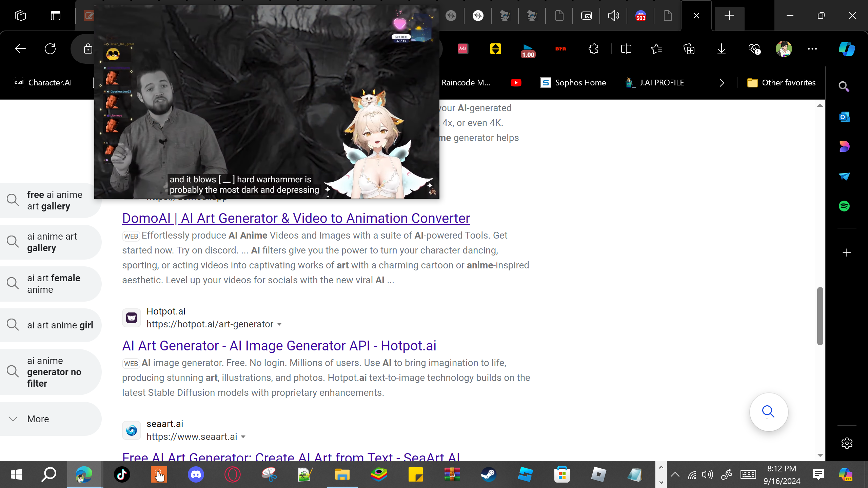Open the taskbar clock and calendar
This screenshot has width=868, height=488.
tap(782, 474)
